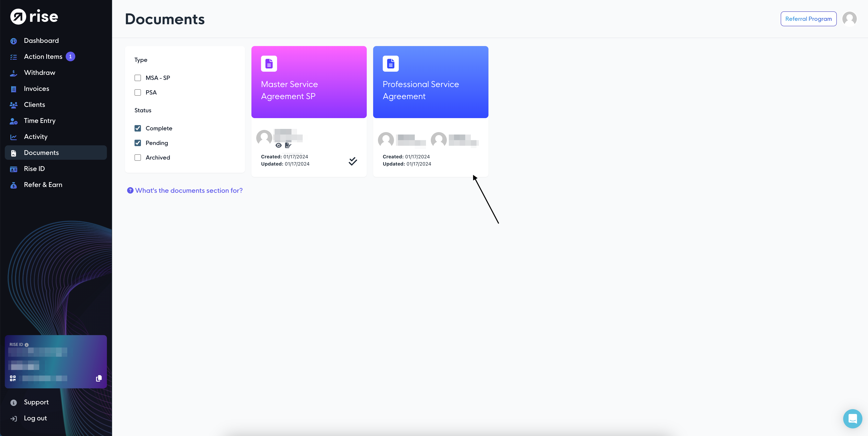Click the Action Items badge showing 1
This screenshot has height=436, width=868.
pyautogui.click(x=70, y=57)
